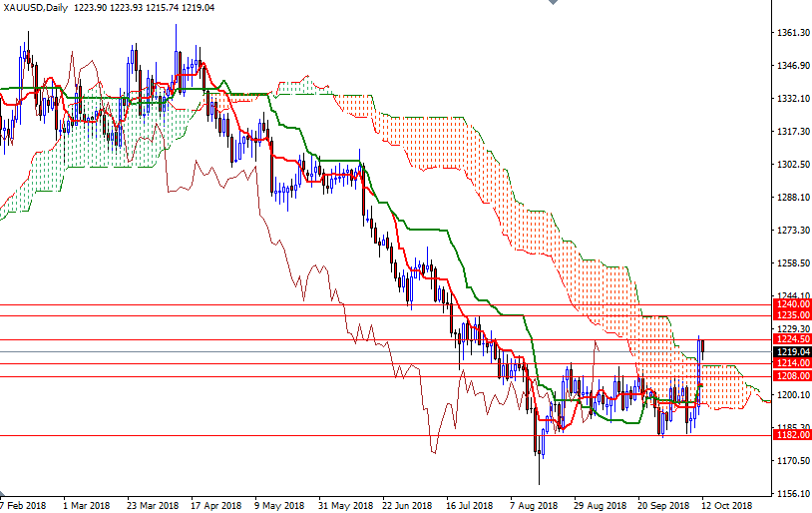Click the 1156.10 price axis label
This screenshot has width=812, height=513.
[x=791, y=493]
